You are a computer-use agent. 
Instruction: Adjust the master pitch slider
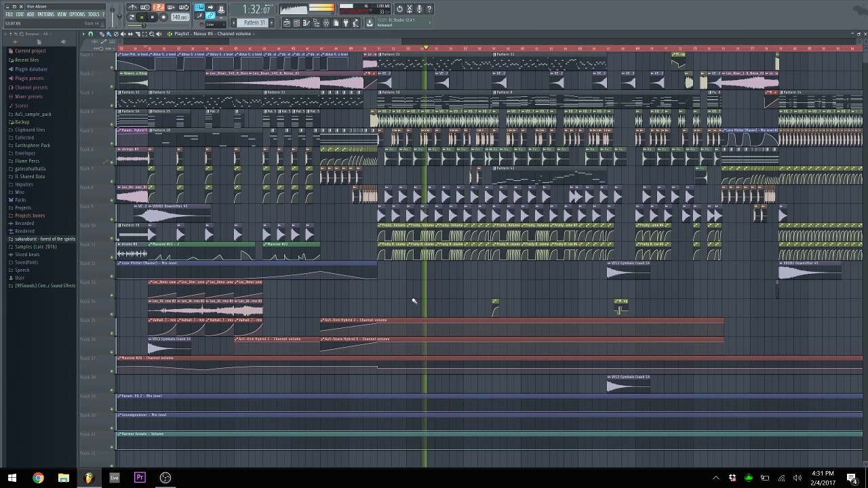tap(119, 15)
